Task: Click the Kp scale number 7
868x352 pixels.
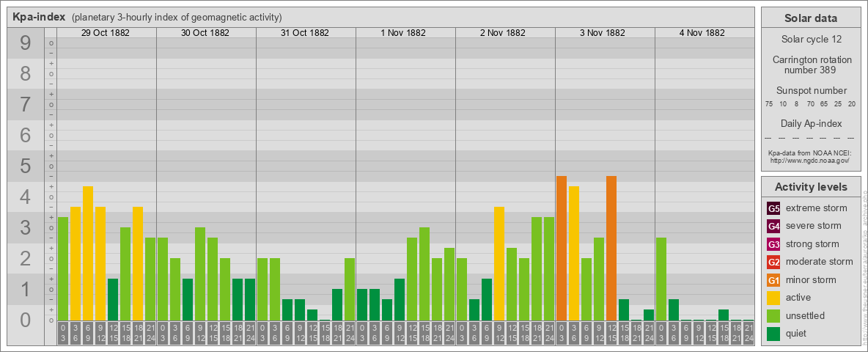Action: 25,105
